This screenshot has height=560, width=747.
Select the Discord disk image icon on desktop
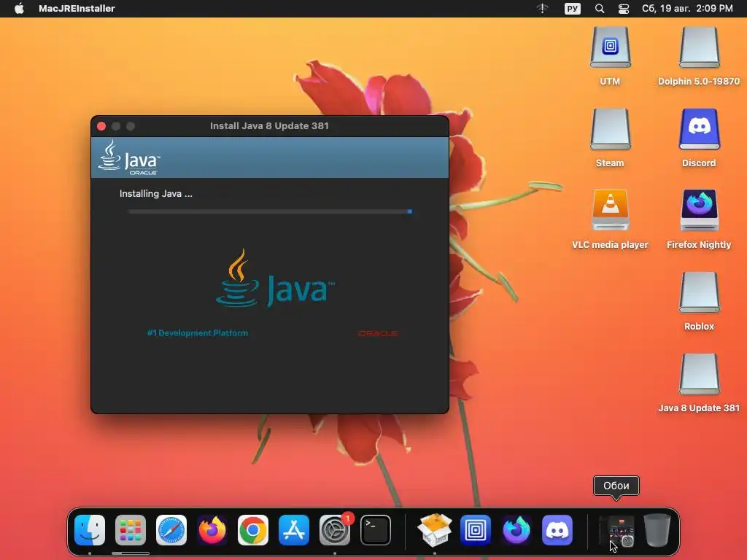(699, 129)
